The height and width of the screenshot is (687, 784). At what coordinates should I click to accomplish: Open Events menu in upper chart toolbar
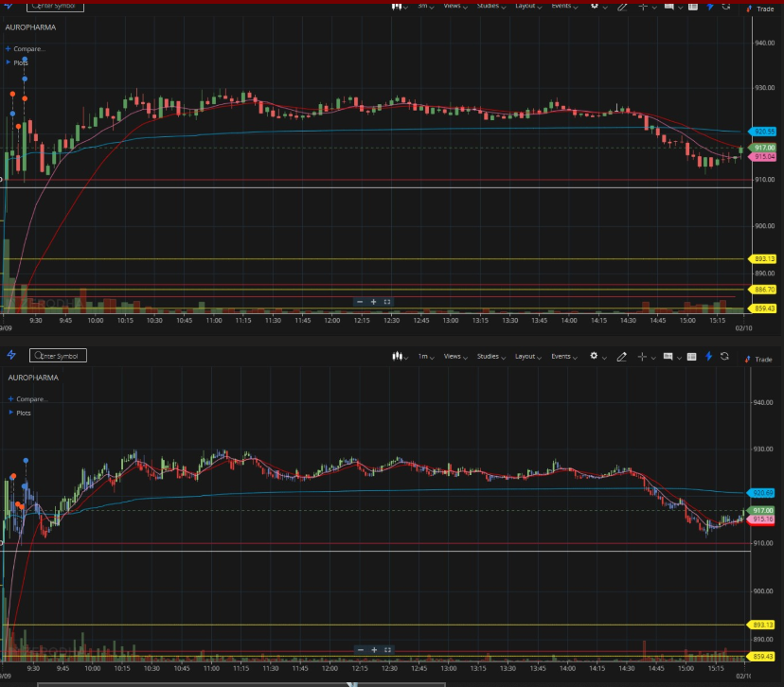pyautogui.click(x=564, y=6)
